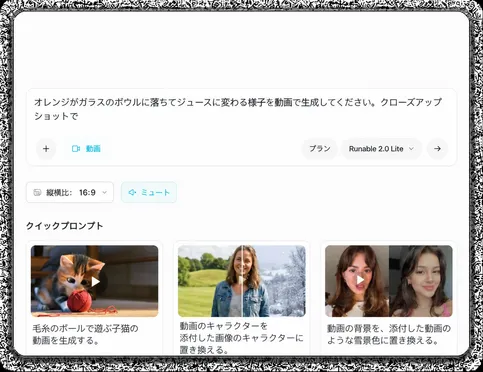Select the 動画 video mode chip
Viewport: 483px width, 372px height.
(x=86, y=149)
